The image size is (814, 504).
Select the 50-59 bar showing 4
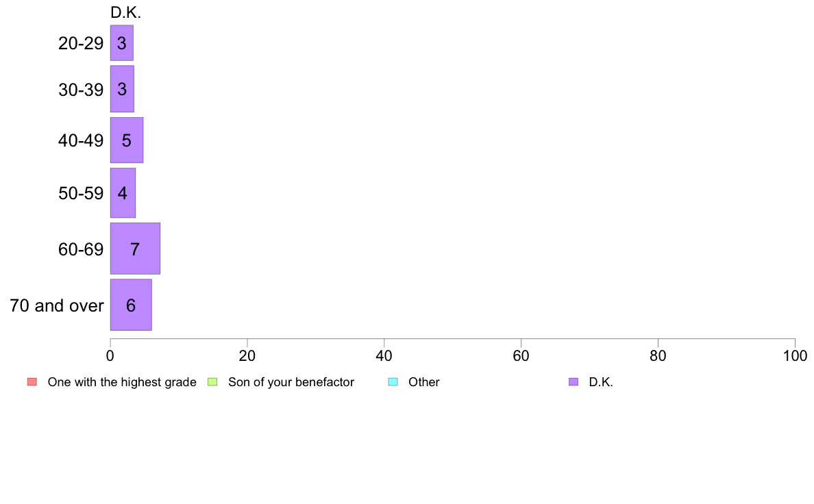[x=123, y=193]
